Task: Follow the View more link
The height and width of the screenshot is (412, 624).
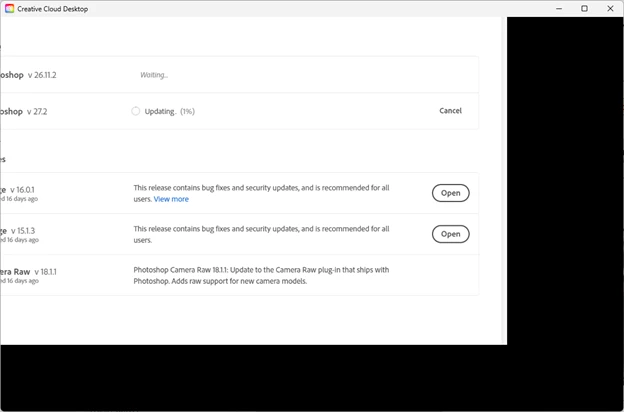Action: 171,199
